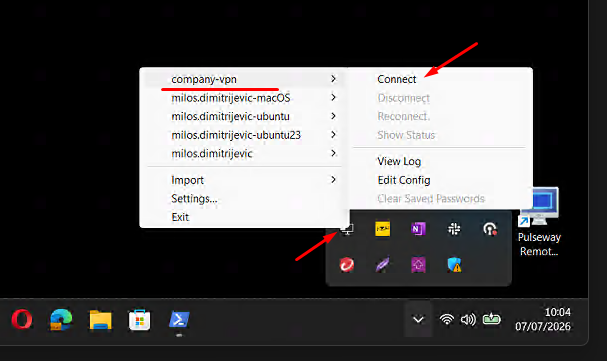Switch to PowerShell on the taskbar

coord(179,320)
